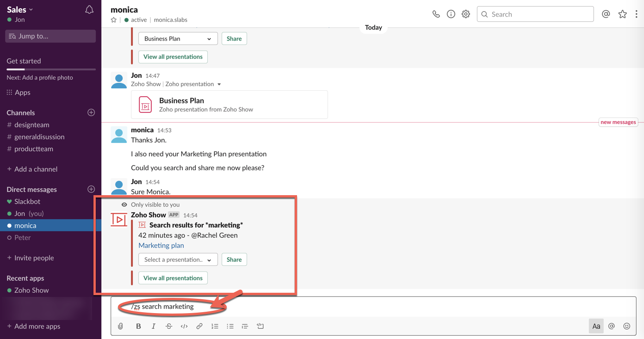
Task: Open the Marketing plan link
Action: coord(161,246)
